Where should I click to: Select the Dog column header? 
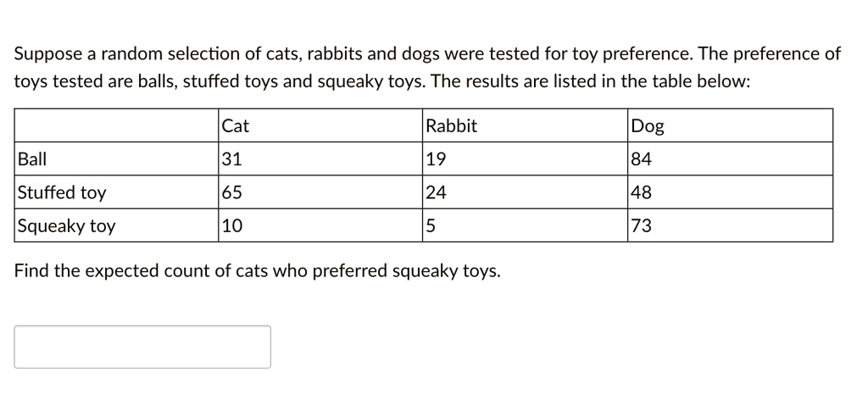(730, 125)
